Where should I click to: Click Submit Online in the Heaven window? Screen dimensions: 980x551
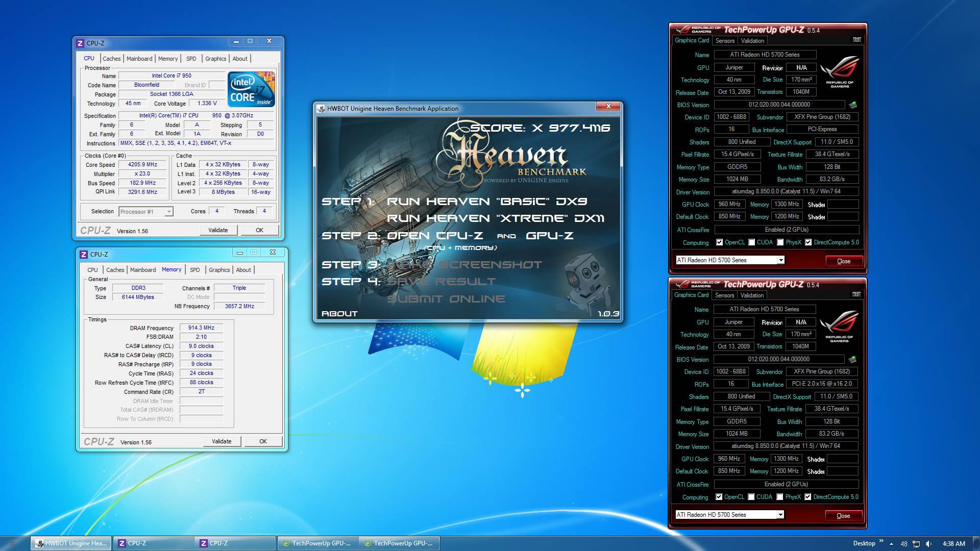446,299
